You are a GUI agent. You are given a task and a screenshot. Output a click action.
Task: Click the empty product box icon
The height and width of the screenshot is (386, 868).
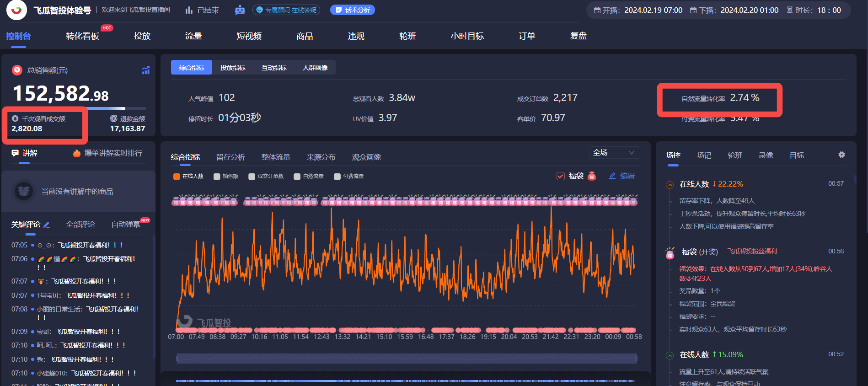pos(24,191)
